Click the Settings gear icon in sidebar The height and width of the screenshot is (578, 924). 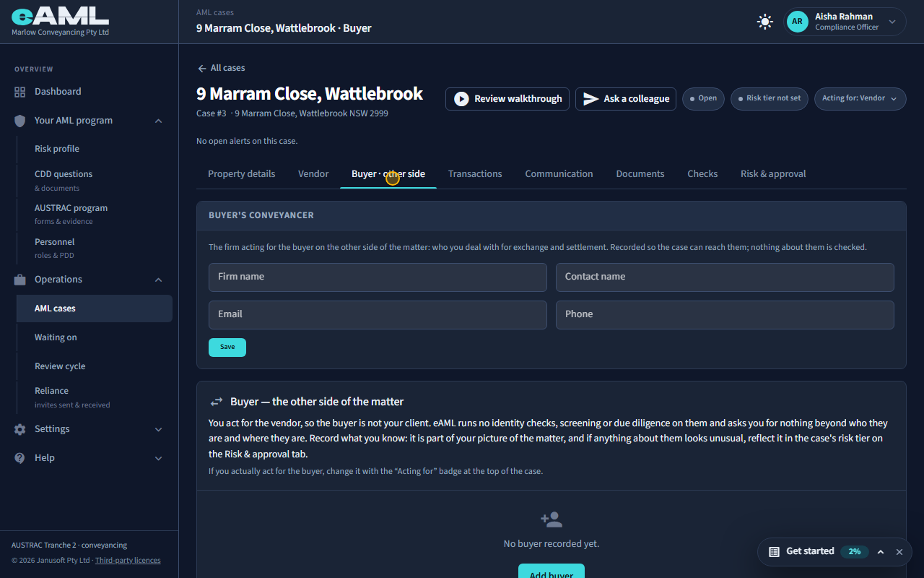pyautogui.click(x=20, y=429)
